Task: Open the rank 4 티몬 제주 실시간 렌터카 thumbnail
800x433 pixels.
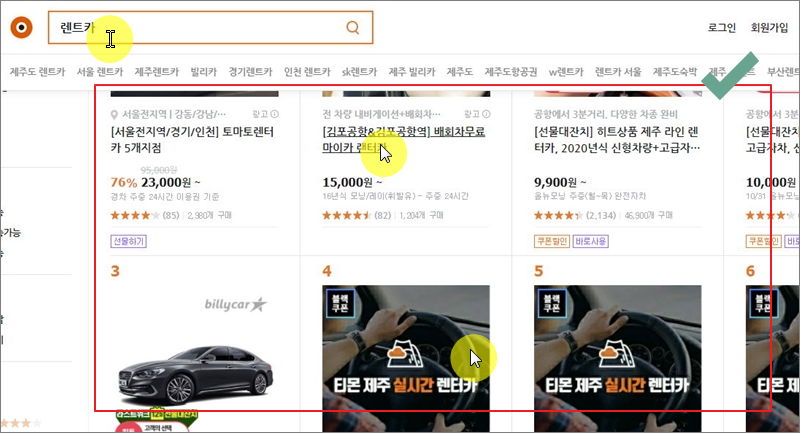Action: pyautogui.click(x=406, y=359)
